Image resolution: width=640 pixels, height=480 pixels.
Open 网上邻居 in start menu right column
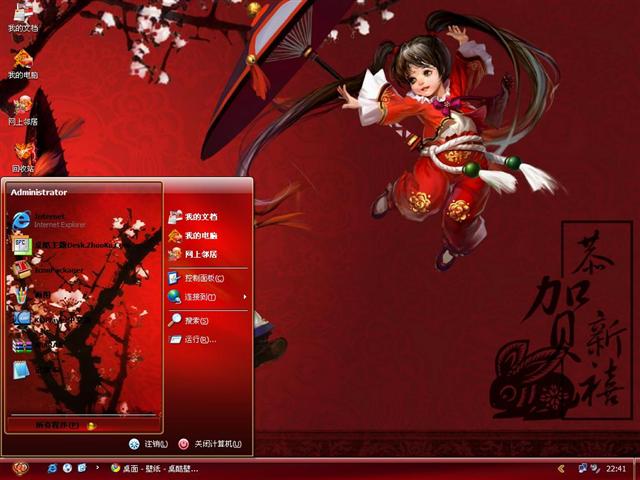tap(193, 254)
